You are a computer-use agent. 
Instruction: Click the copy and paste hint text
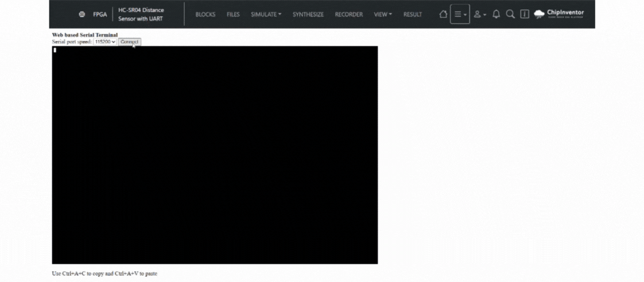click(104, 273)
